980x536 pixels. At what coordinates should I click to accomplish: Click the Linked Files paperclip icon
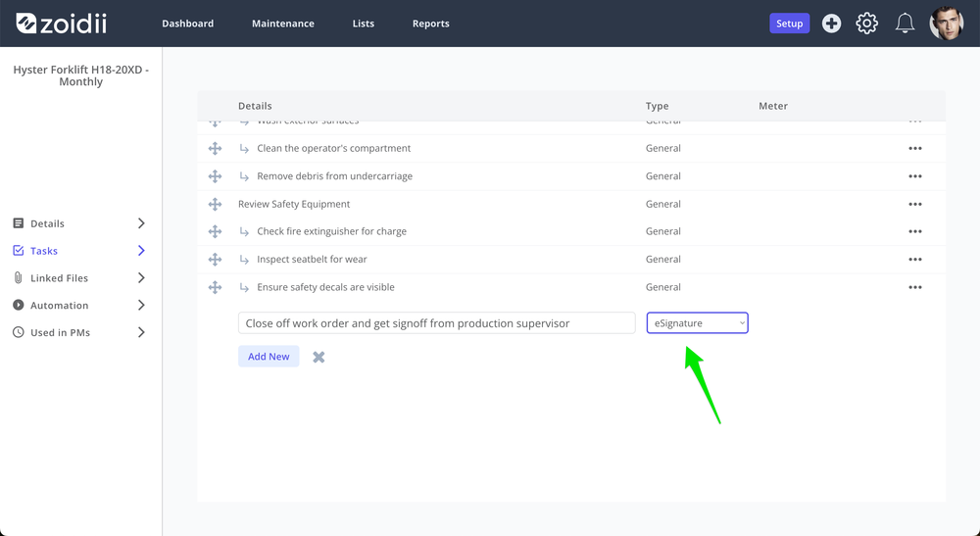pos(18,277)
